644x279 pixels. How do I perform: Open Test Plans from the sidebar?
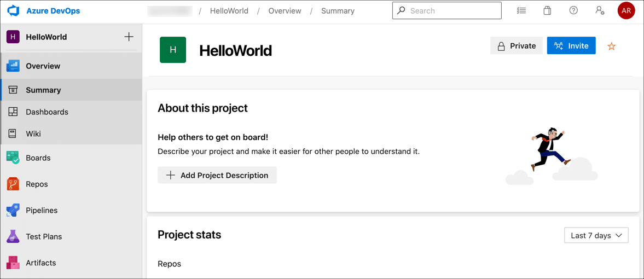pos(43,237)
